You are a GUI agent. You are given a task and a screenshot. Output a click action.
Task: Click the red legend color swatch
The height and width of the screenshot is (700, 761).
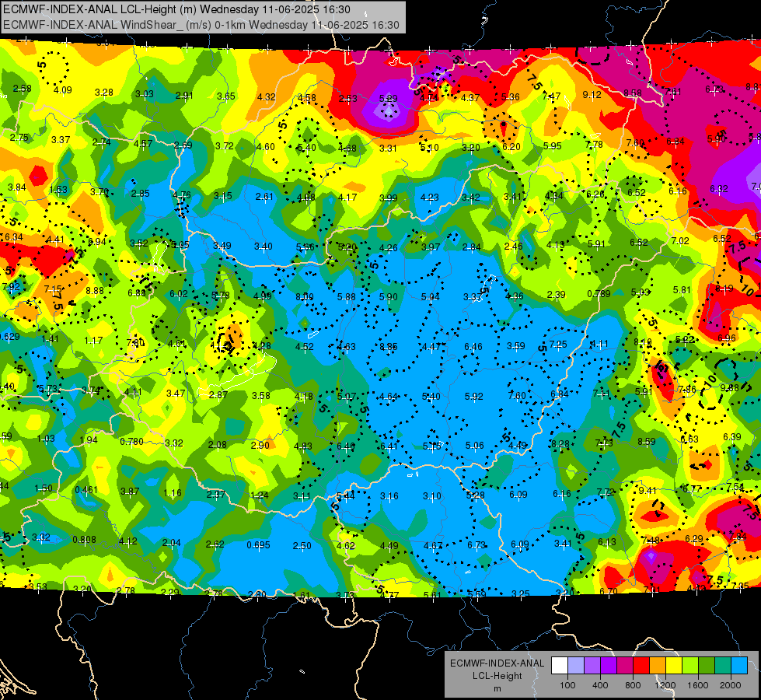641,666
